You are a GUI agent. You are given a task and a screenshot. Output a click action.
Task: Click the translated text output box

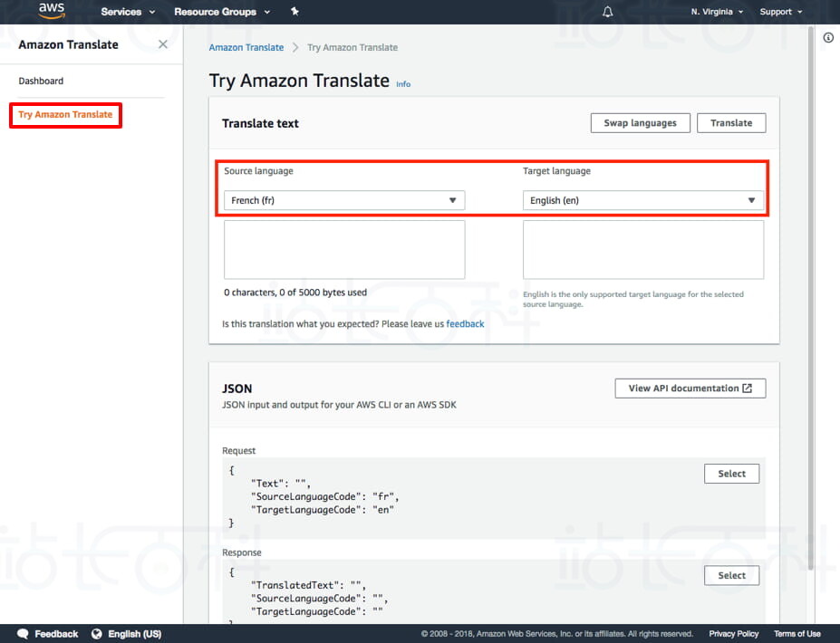(643, 249)
